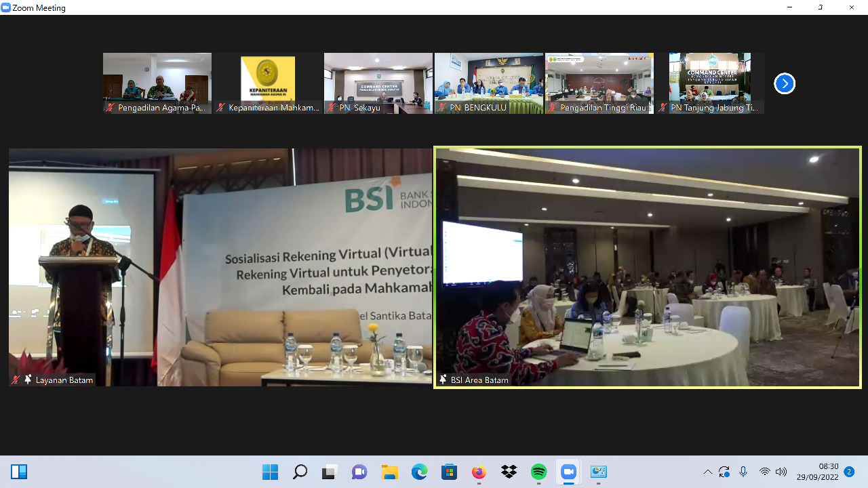Click the BSI Area Batam video tile

[648, 267]
